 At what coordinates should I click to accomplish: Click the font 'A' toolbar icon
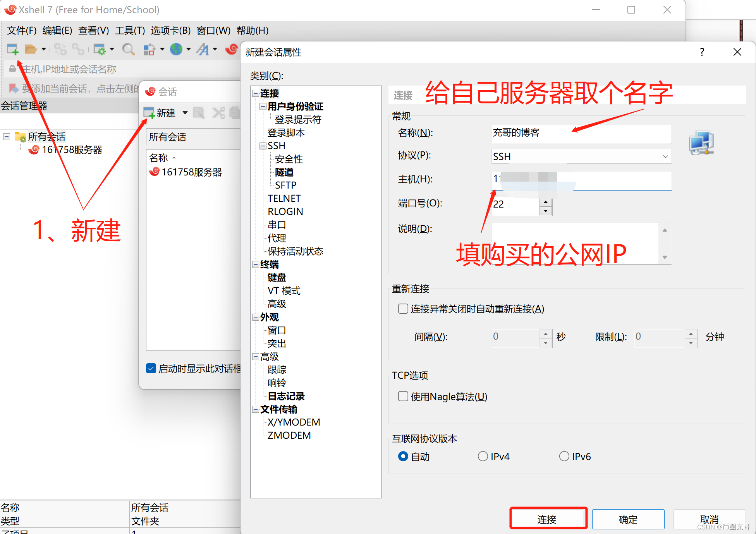[203, 49]
